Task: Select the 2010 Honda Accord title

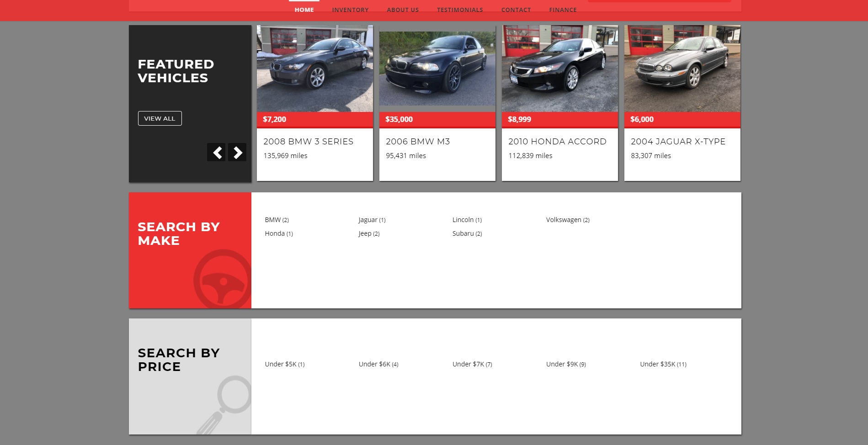Action: 557,142
